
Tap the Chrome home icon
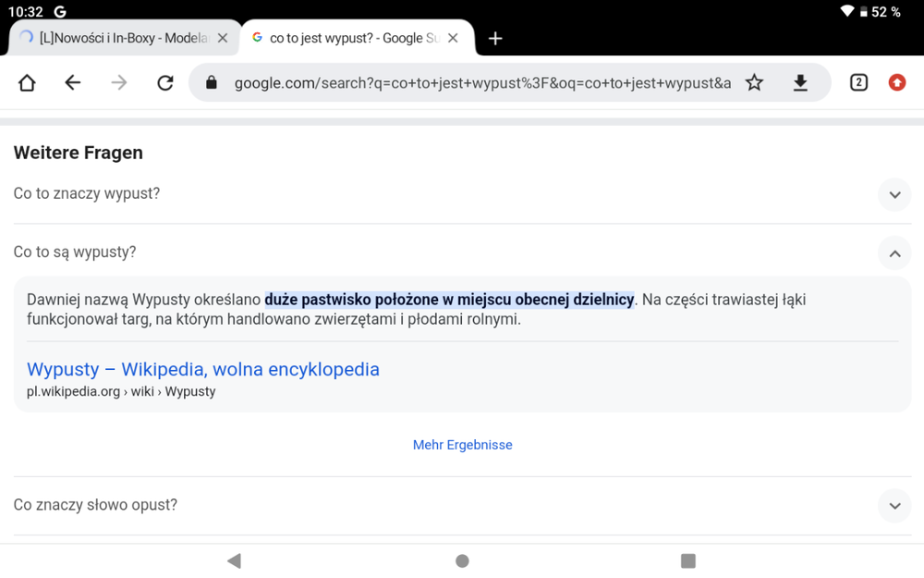pyautogui.click(x=27, y=83)
